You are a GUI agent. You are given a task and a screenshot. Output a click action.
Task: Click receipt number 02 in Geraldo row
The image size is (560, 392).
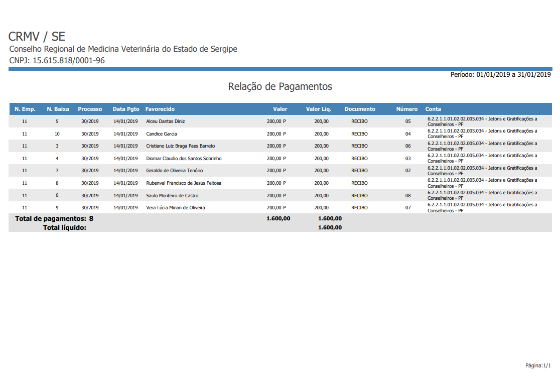pyautogui.click(x=408, y=171)
